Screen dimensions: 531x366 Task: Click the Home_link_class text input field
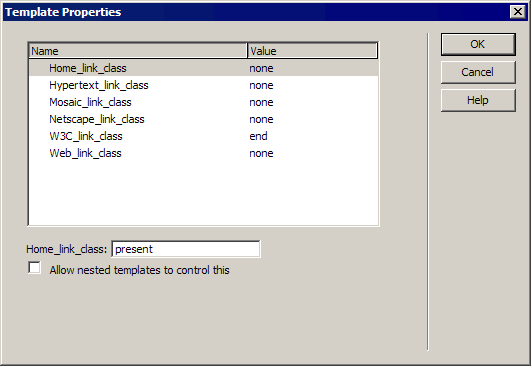click(x=186, y=249)
